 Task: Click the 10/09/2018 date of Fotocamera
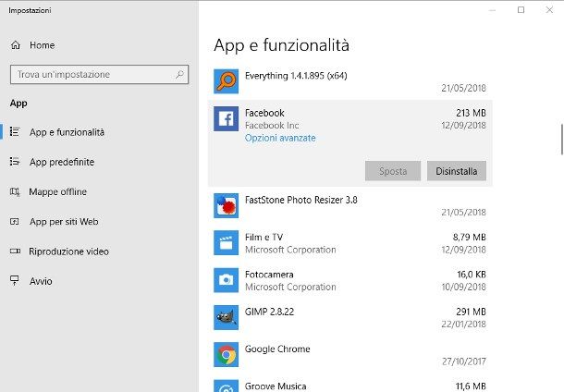pos(463,287)
